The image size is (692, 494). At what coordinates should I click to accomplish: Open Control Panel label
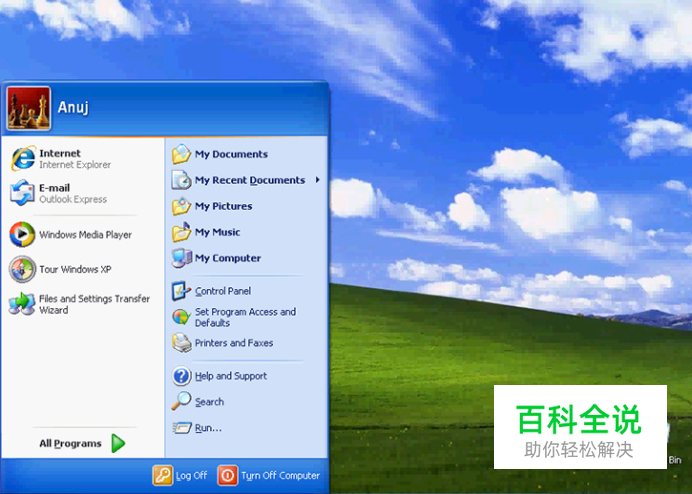coord(223,291)
